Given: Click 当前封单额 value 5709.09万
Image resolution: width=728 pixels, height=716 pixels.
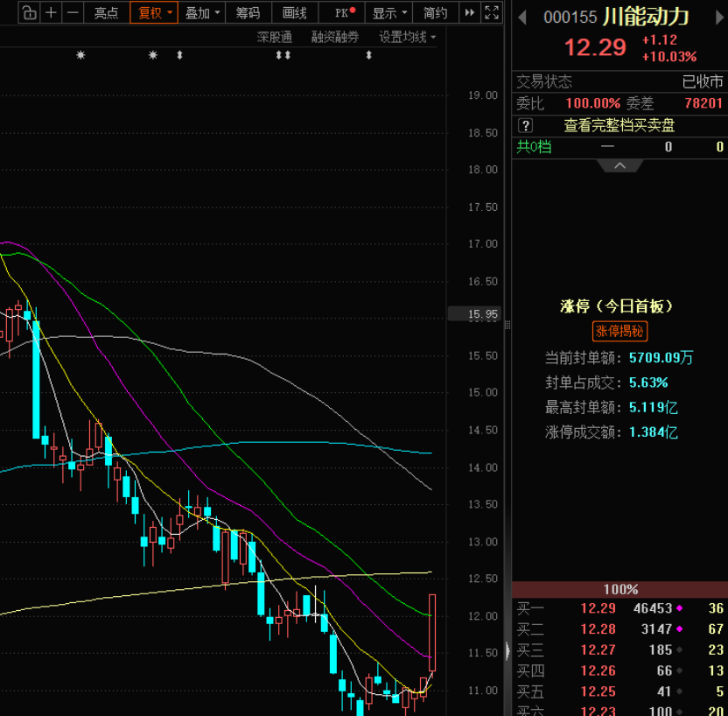Looking at the screenshot, I should point(661,357).
